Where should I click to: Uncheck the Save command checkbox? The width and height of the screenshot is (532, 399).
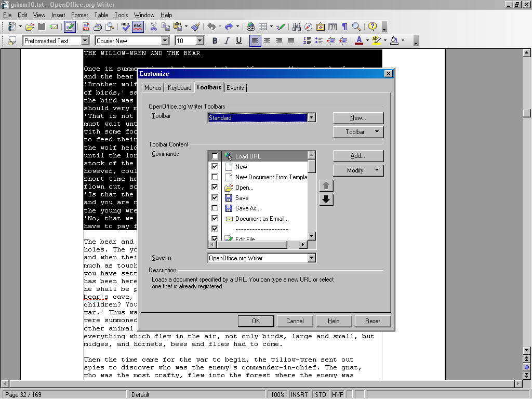coord(215,198)
